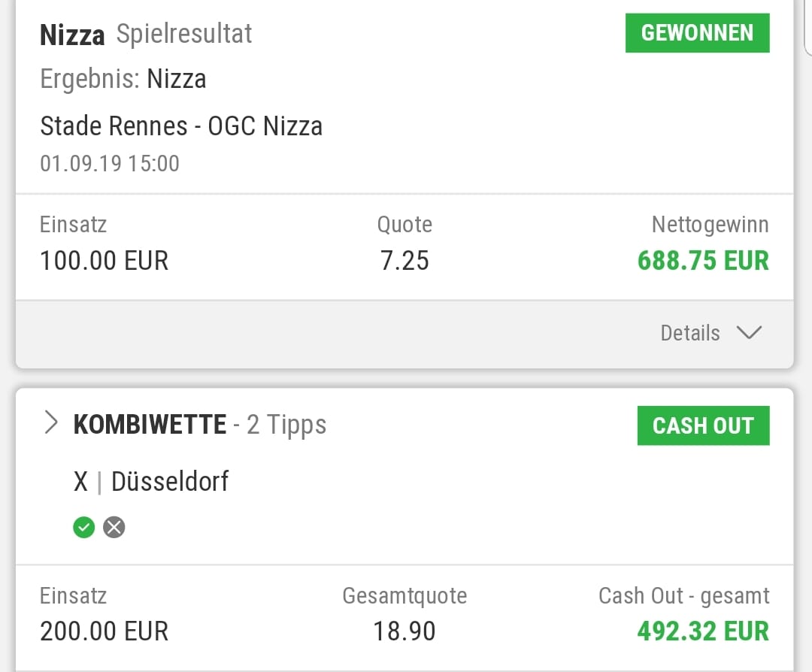Open the Details section label
The width and height of the screenshot is (812, 672).
[689, 333]
